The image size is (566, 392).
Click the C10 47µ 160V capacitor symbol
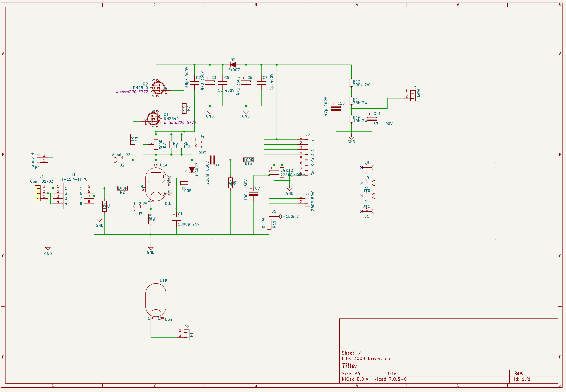(336, 108)
